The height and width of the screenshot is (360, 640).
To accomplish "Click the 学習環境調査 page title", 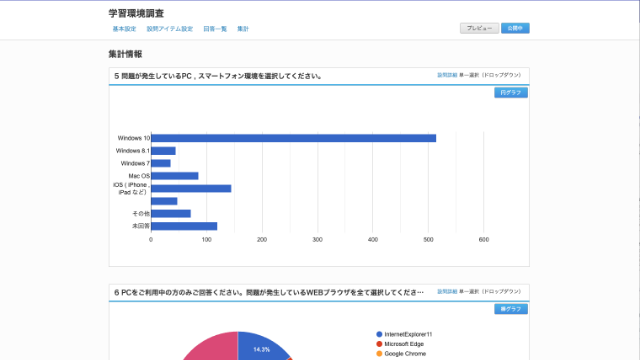I will (x=136, y=13).
